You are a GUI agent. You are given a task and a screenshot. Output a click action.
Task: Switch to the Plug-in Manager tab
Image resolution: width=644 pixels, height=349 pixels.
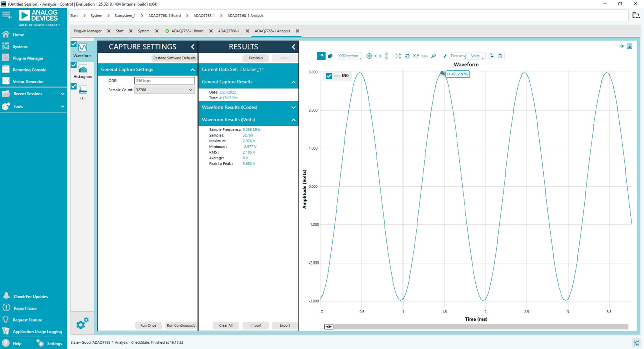88,31
